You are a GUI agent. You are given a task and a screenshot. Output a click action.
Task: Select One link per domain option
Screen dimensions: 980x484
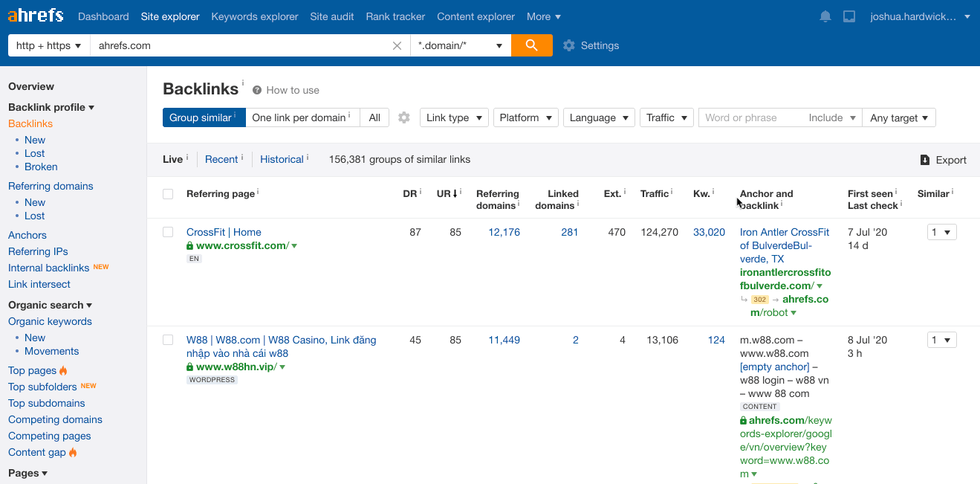point(299,117)
